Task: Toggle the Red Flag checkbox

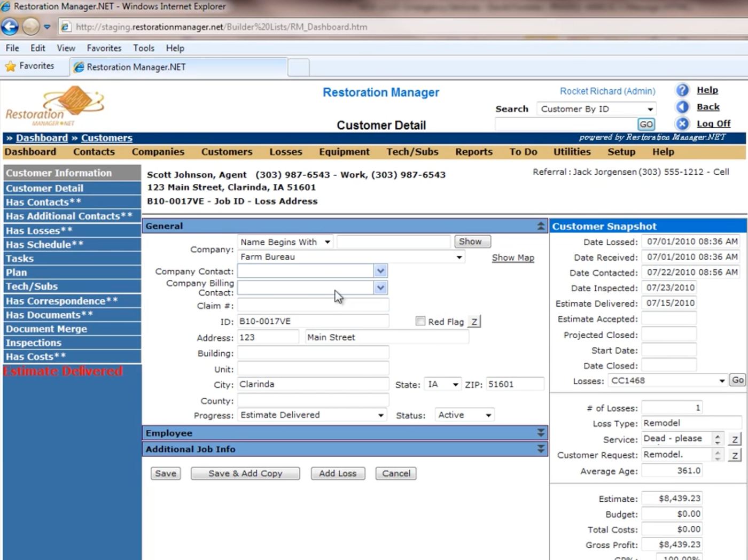Action: (420, 321)
